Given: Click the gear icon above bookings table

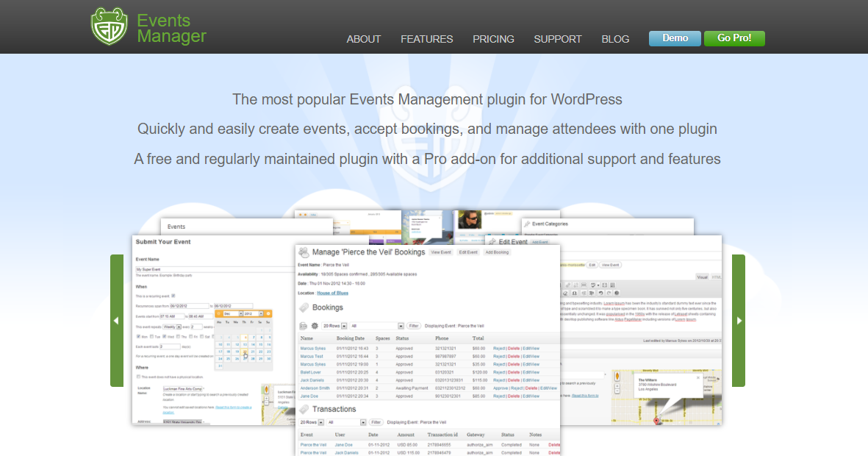Looking at the screenshot, I should [x=315, y=325].
